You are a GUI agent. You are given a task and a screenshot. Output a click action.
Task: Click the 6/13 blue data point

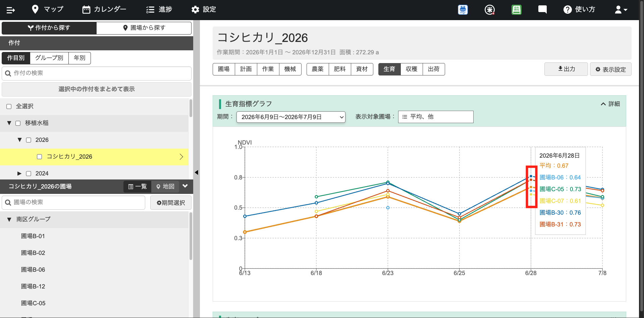tap(245, 216)
